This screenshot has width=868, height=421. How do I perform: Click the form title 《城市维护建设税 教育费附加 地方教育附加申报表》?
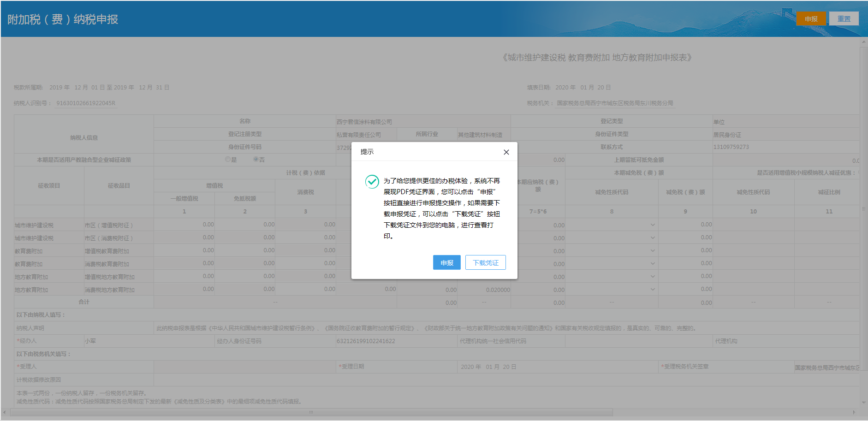coord(597,58)
